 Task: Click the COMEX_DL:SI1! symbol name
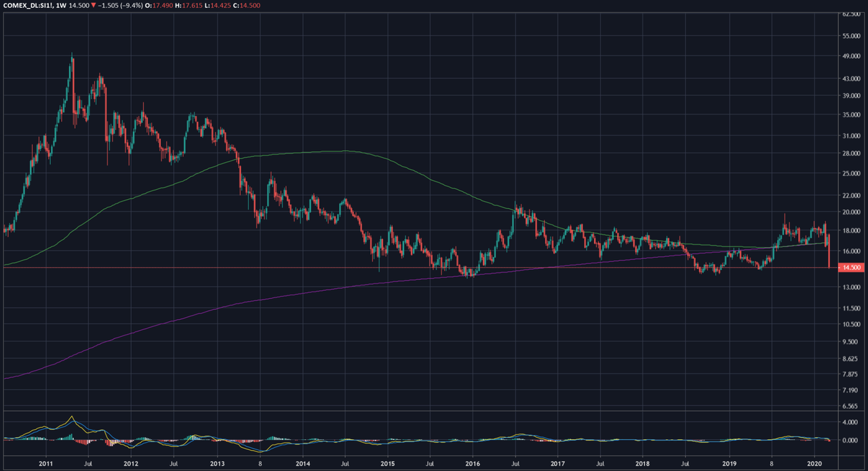click(28, 5)
